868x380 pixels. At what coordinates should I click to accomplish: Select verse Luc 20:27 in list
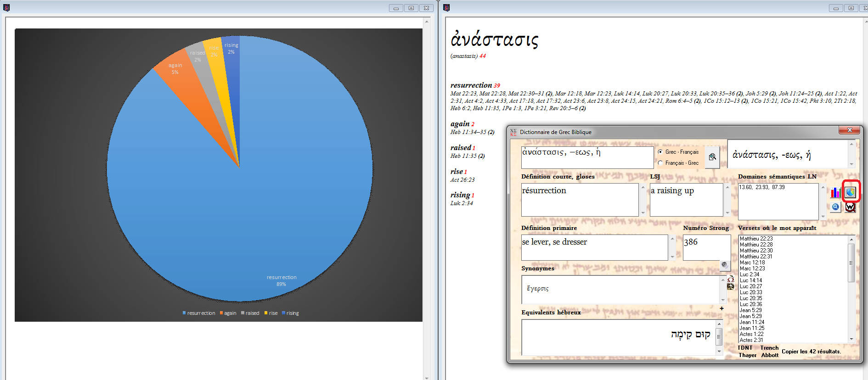click(x=751, y=286)
